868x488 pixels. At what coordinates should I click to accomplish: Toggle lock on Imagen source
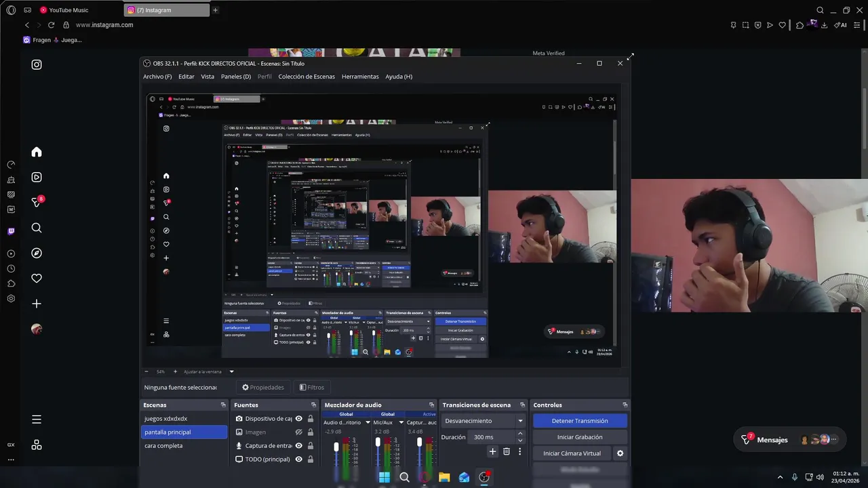(311, 432)
